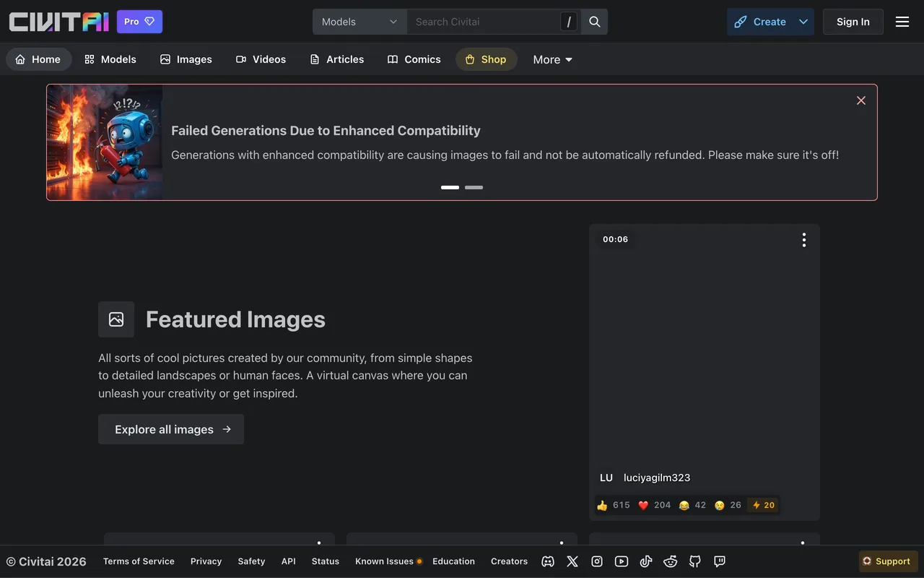Open the TikTok footer icon
The height and width of the screenshot is (578, 924).
click(x=646, y=561)
